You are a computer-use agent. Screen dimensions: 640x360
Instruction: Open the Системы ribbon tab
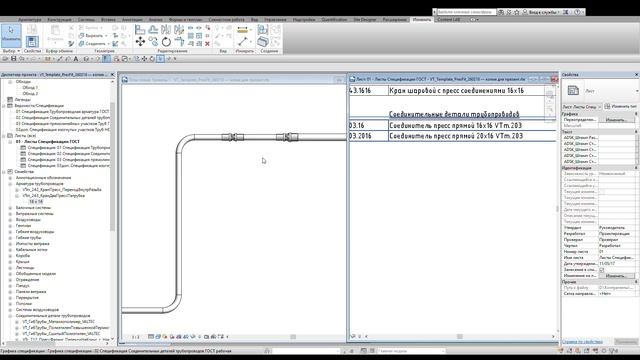pyautogui.click(x=86, y=19)
